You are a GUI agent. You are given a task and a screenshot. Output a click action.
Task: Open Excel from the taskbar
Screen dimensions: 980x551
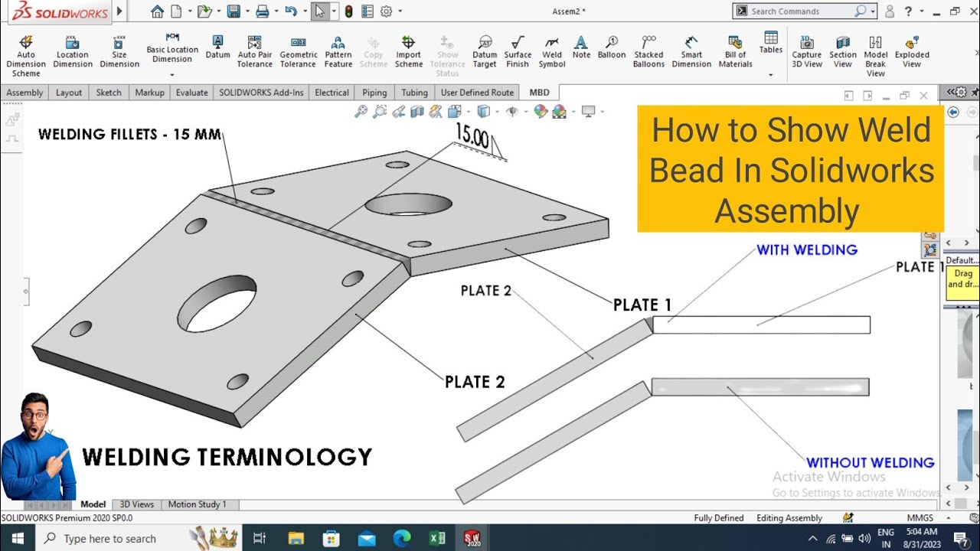(x=436, y=539)
